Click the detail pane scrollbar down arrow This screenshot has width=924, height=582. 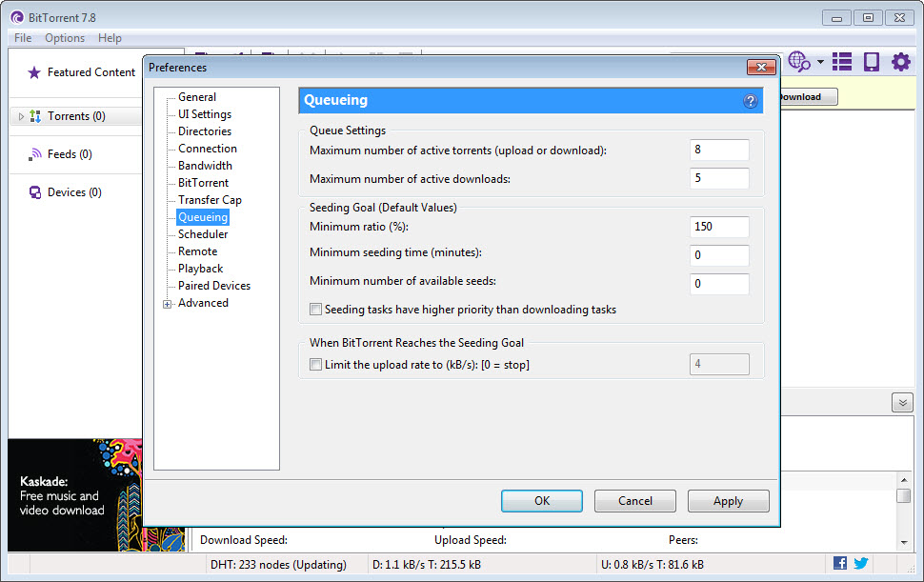[x=904, y=543]
